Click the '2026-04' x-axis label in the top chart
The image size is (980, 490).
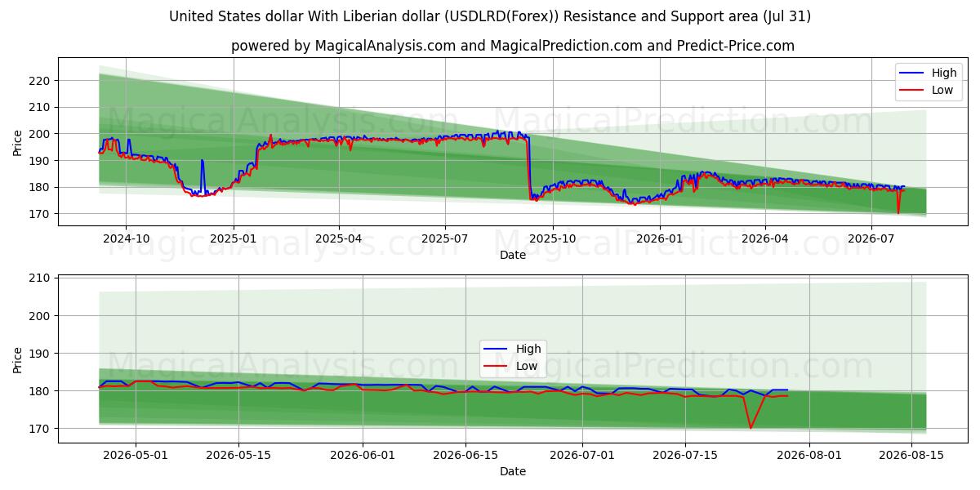click(x=764, y=238)
